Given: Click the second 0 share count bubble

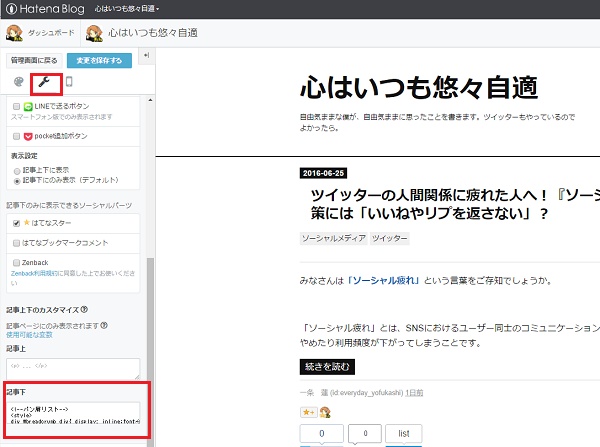Looking at the screenshot, I should tap(365, 434).
